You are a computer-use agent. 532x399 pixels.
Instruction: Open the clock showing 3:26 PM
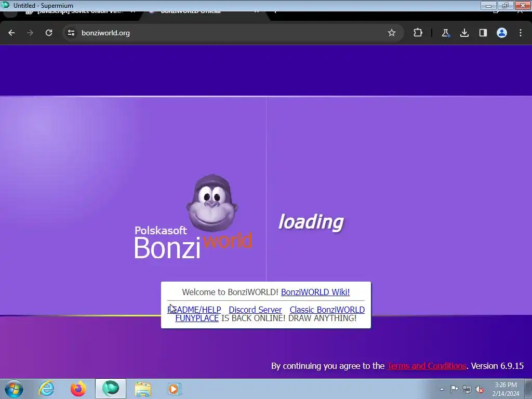(506, 389)
